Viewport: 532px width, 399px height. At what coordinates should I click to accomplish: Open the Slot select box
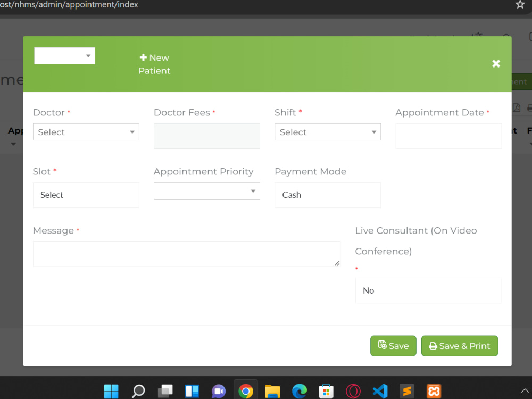tap(86, 195)
